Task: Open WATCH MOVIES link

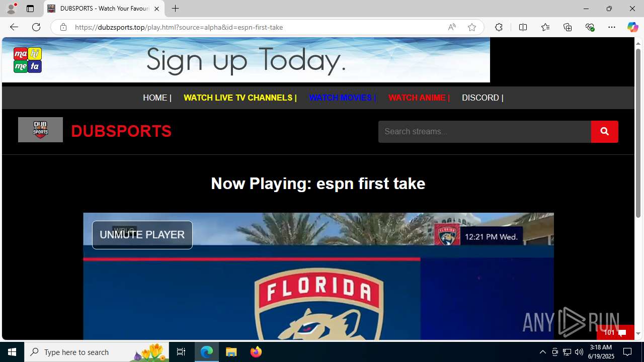Action: (x=342, y=98)
